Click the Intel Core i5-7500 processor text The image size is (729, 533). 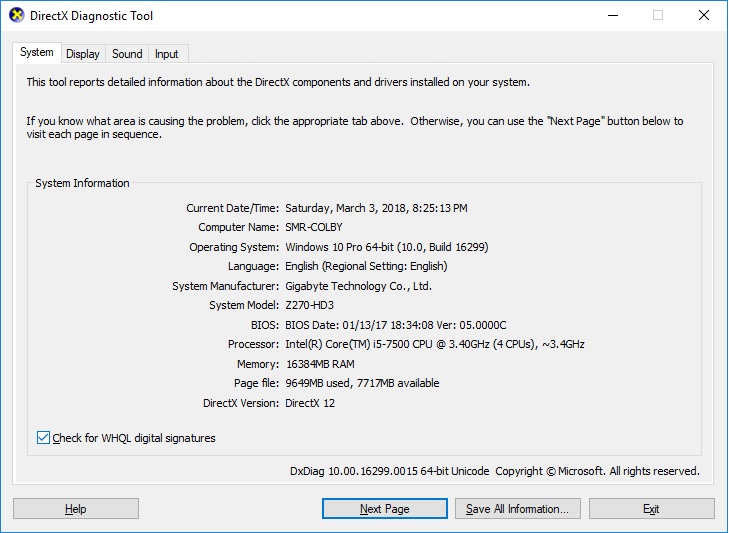pos(434,344)
